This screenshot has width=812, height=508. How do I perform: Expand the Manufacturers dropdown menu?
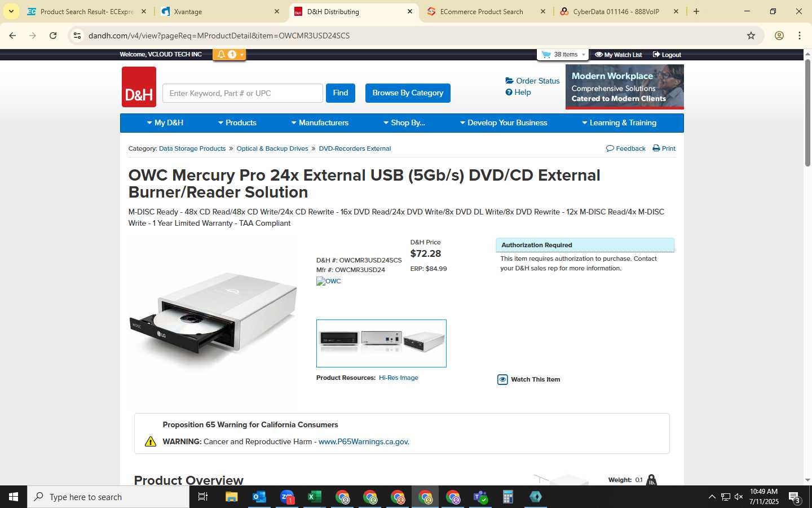[320, 122]
